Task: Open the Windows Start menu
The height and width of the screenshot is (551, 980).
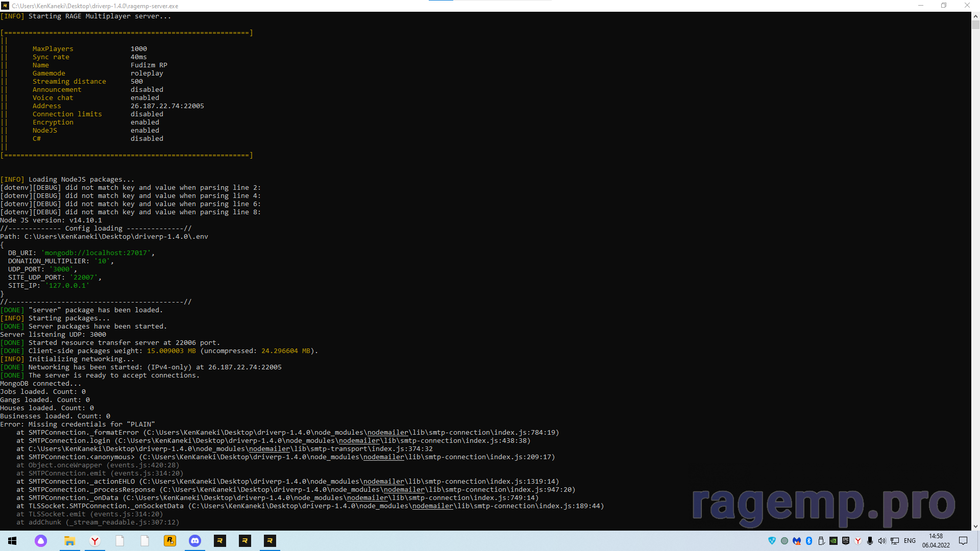Action: pyautogui.click(x=12, y=541)
